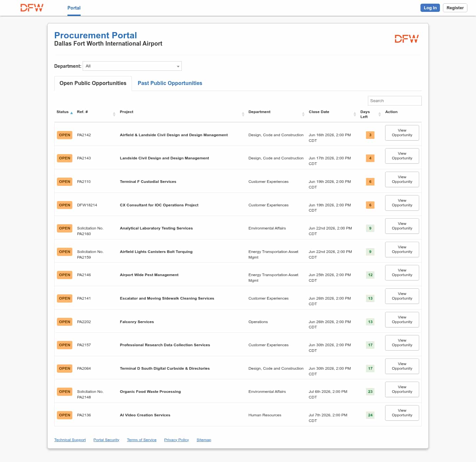Click project title Airport Wide Pest Management

tap(149, 275)
